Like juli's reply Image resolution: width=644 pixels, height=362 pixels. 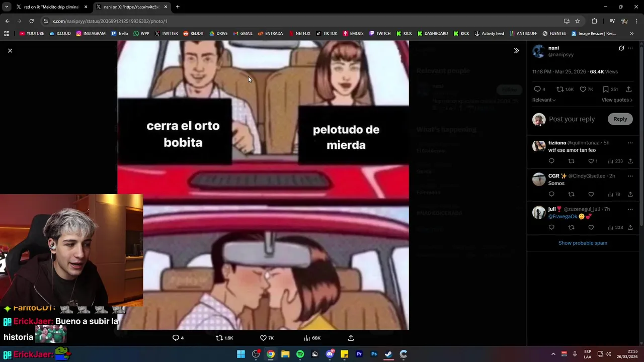click(591, 228)
